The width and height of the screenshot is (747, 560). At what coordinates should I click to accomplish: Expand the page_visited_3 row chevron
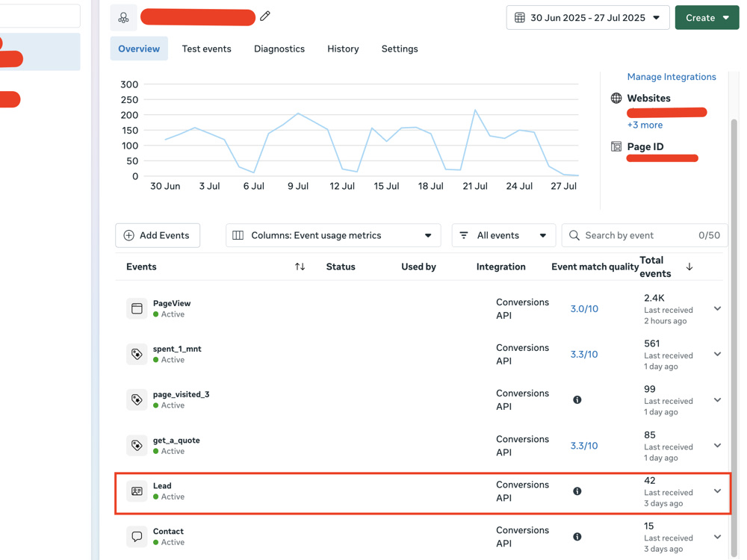(717, 400)
